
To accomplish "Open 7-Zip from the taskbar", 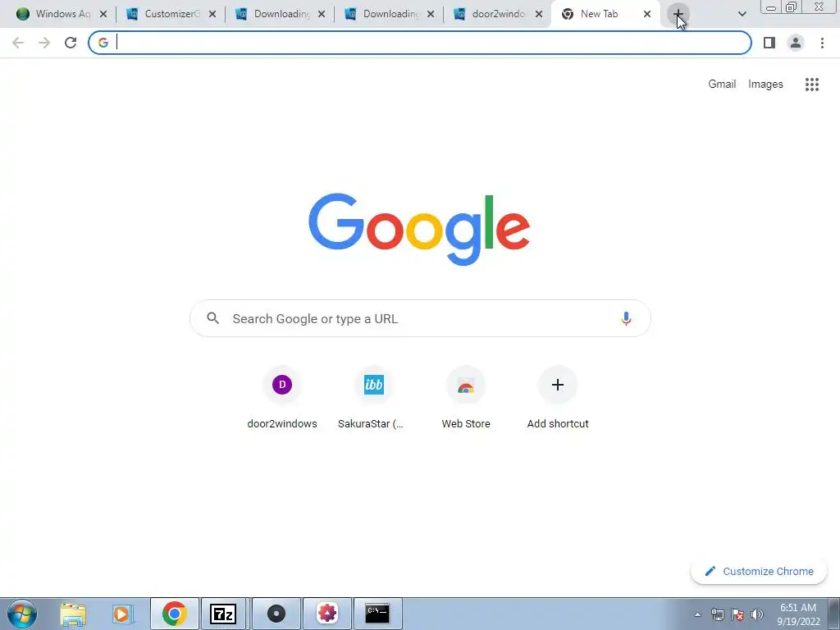I will coord(223,614).
